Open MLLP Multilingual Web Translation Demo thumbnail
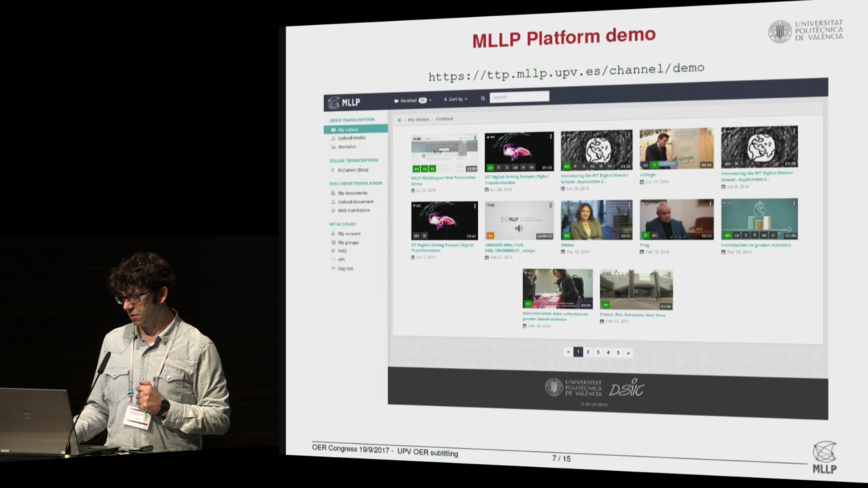868x488 pixels. click(444, 154)
